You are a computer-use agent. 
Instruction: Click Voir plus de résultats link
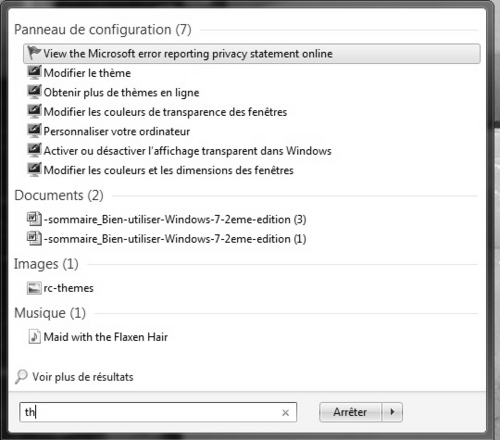point(83,377)
